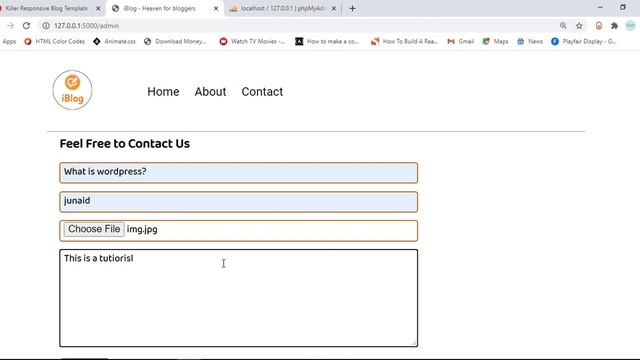
Task: Open How to make a co... bookmark
Action: [327, 42]
